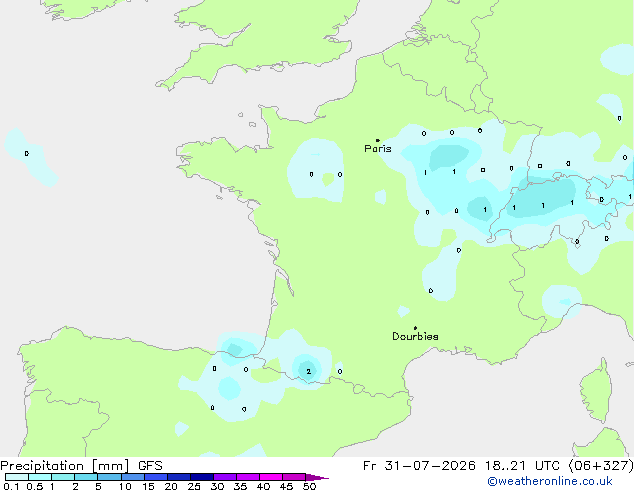Click the 'Precipitation [mm] GFS' title
Viewport: 634px width, 490px height.
81,466
